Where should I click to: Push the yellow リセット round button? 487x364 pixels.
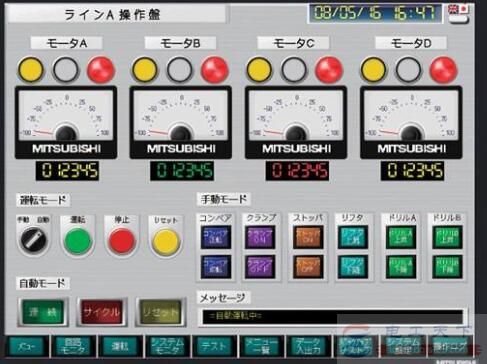[x=166, y=241]
